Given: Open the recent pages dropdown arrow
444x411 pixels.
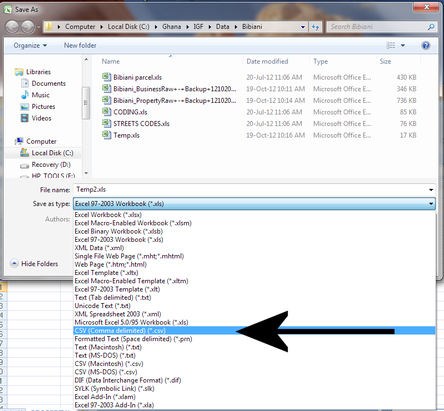Looking at the screenshot, I should point(39,27).
